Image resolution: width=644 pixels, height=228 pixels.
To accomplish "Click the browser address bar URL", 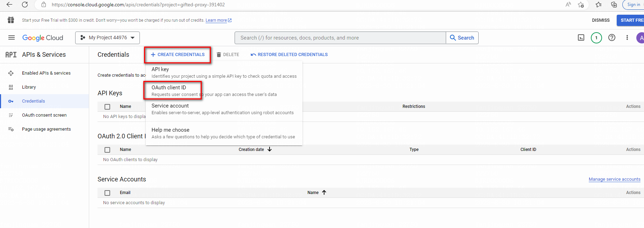I will tap(138, 5).
